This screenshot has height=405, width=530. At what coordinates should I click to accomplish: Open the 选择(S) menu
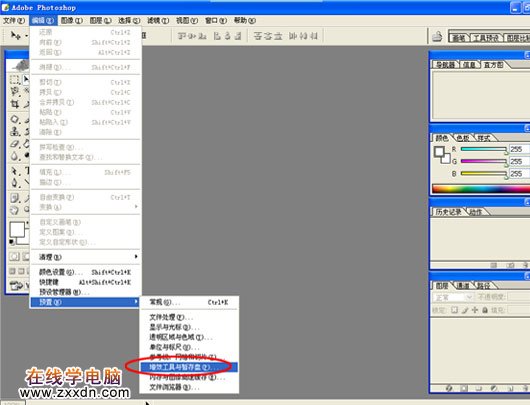click(x=129, y=21)
